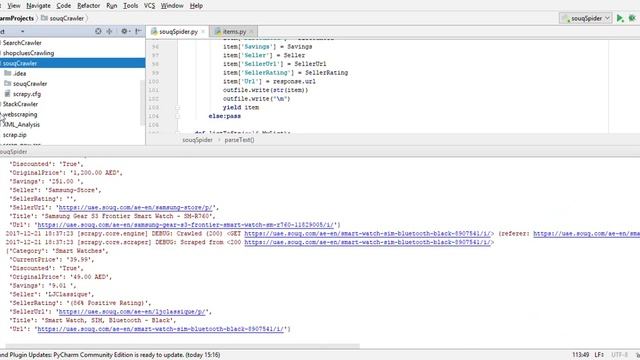
Task: Open the View menu
Action: click(x=13, y=6)
